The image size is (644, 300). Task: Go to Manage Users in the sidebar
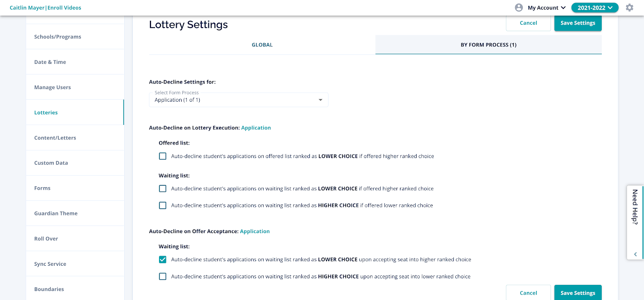[52, 87]
